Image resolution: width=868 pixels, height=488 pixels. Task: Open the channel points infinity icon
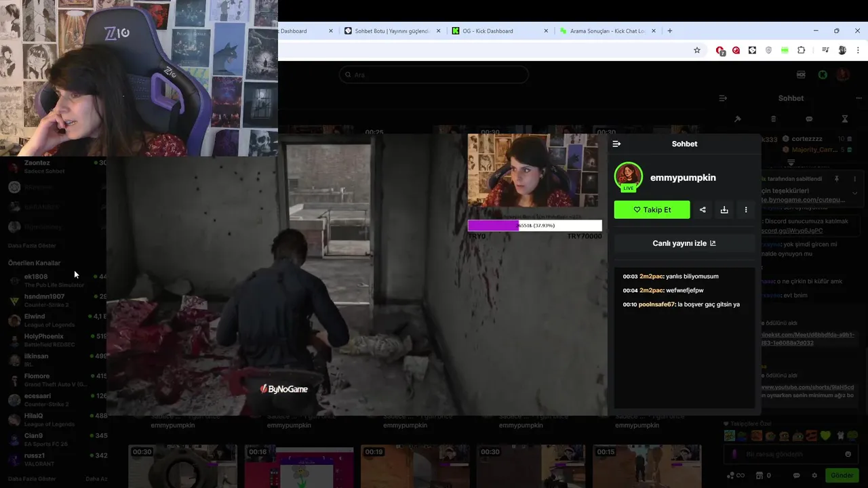pos(735,475)
